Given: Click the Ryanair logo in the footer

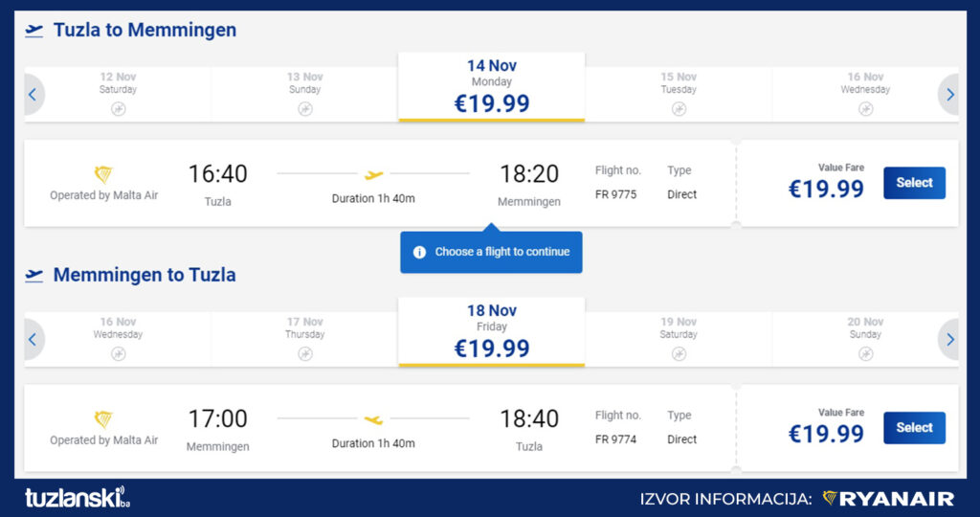Looking at the screenshot, I should coord(888,498).
